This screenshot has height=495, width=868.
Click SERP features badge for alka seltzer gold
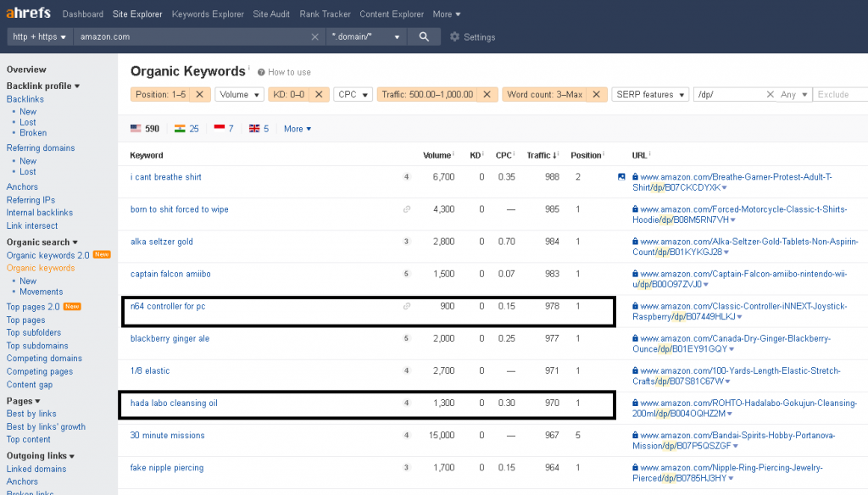pyautogui.click(x=406, y=242)
